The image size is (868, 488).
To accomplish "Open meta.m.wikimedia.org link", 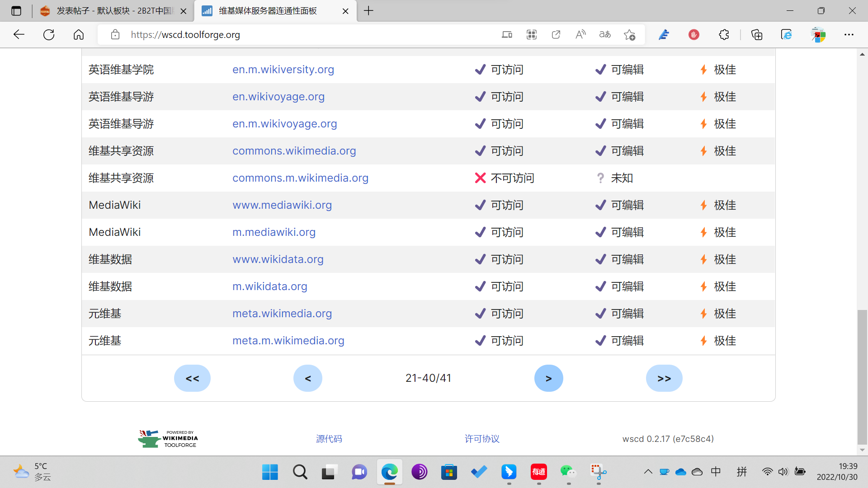I will click(288, 341).
